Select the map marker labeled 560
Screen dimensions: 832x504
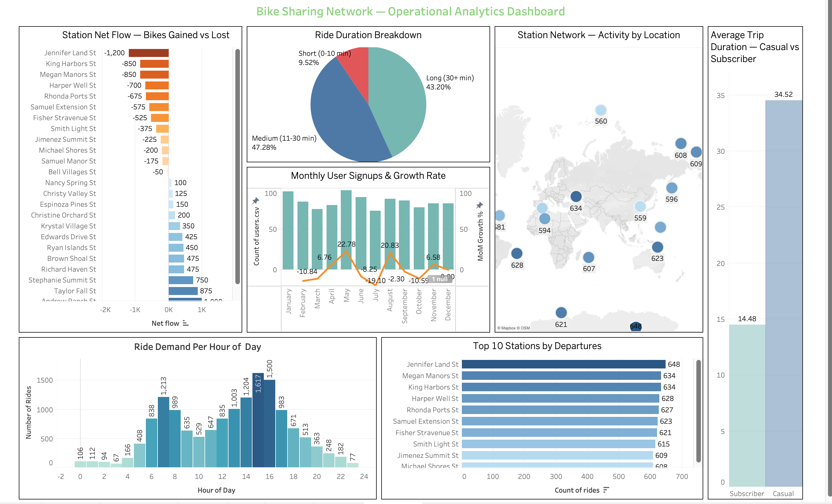pyautogui.click(x=601, y=110)
